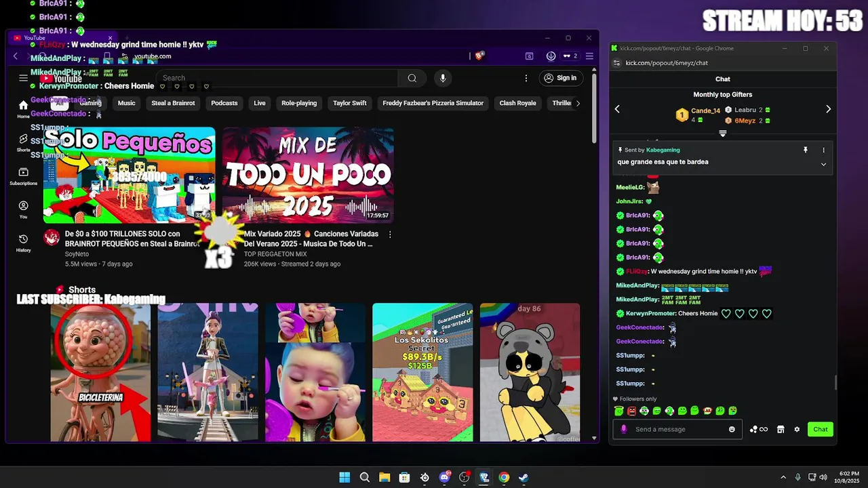Open Discord from the taskbar
The image size is (868, 488).
coord(444,477)
